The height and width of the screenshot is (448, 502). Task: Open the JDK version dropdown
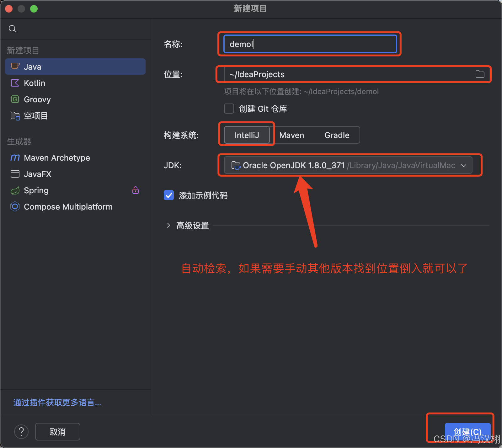click(x=348, y=165)
